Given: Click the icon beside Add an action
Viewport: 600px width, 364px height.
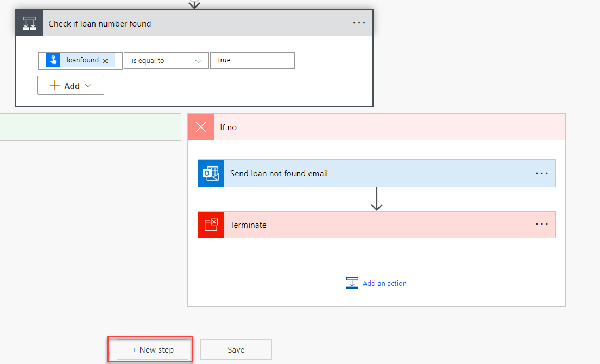Looking at the screenshot, I should click(352, 283).
